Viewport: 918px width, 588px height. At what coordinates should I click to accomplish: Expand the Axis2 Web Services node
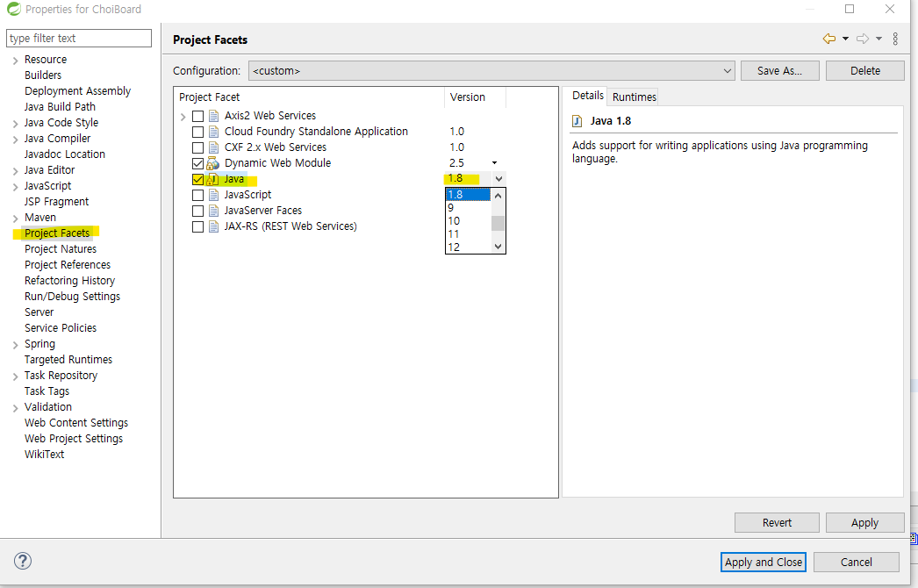pyautogui.click(x=183, y=117)
